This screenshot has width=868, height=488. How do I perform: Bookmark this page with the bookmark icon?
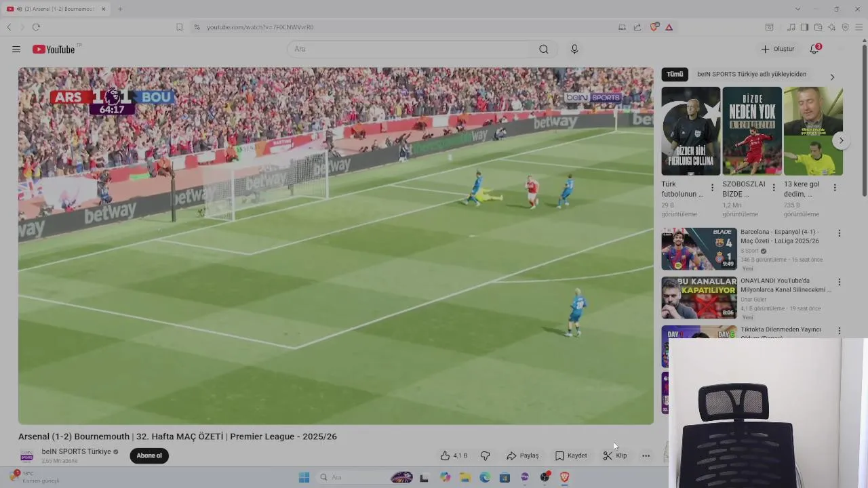click(180, 27)
